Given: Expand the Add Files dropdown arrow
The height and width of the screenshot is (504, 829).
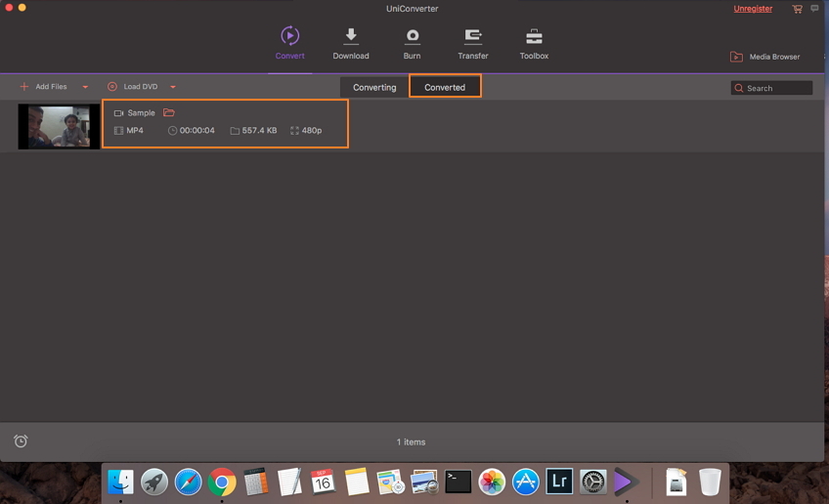Looking at the screenshot, I should point(85,87).
